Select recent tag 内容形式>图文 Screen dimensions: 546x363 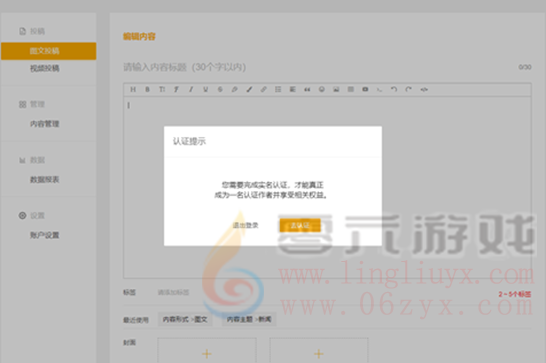[185, 319]
